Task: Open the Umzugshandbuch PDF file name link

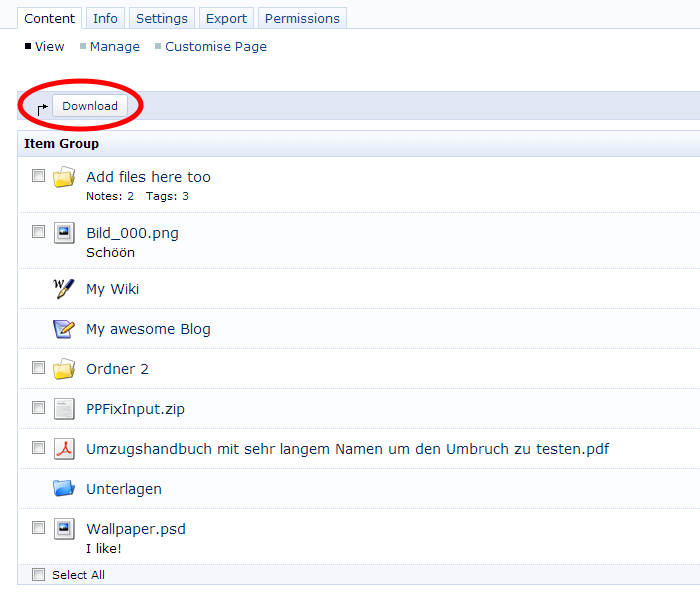Action: pos(347,449)
